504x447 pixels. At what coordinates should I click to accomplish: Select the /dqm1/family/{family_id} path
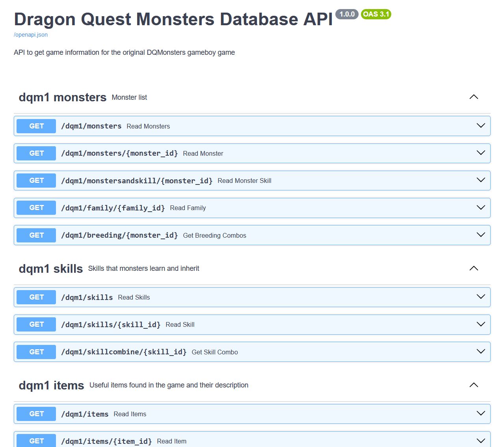tap(113, 208)
